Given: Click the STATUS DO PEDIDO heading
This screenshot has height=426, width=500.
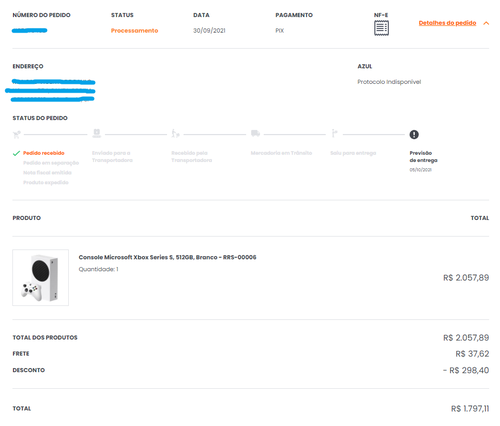Looking at the screenshot, I should [x=40, y=118].
